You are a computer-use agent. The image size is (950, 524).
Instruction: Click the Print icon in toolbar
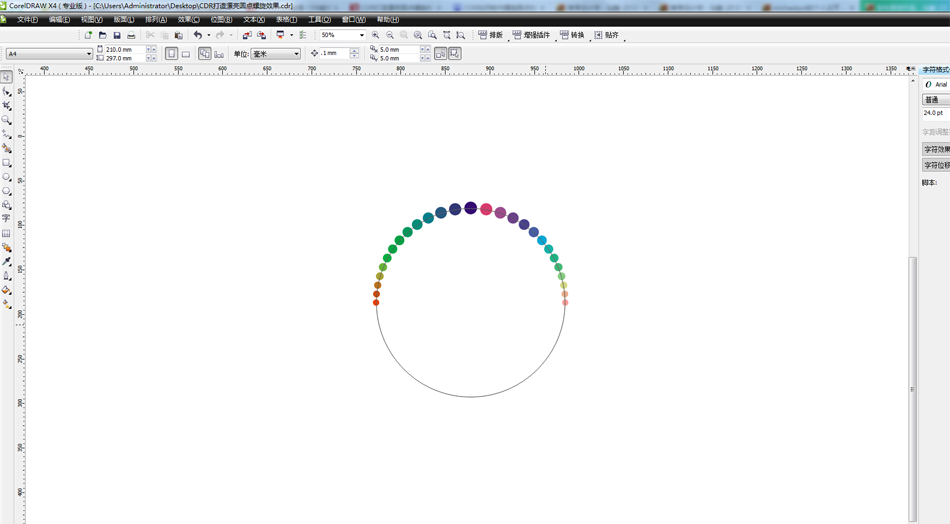pos(131,35)
